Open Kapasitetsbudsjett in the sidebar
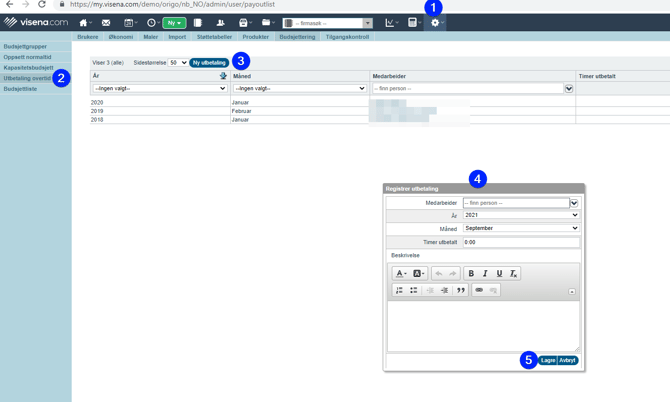Viewport: 670px width, 402px height. 28,67
